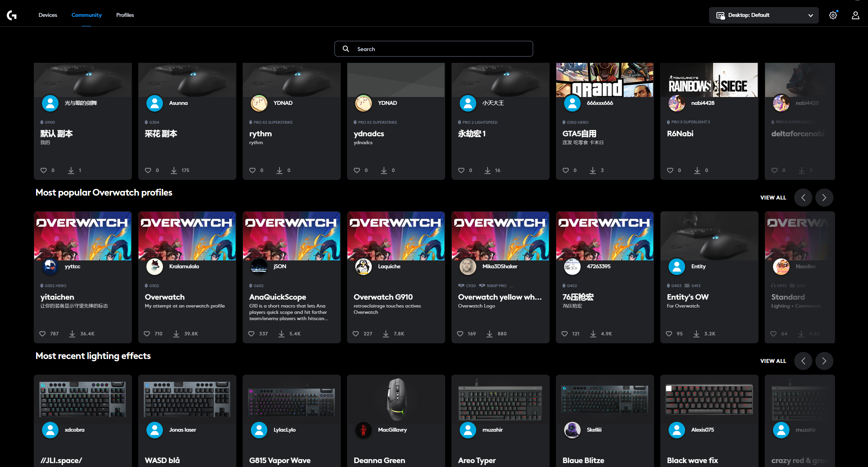Open the user account icon
868x467 pixels.
pos(855,15)
